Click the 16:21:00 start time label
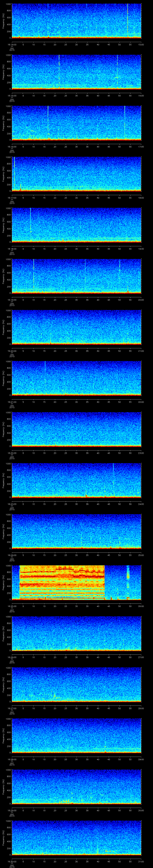This screenshot has width=153, height=868. [12, 402]
